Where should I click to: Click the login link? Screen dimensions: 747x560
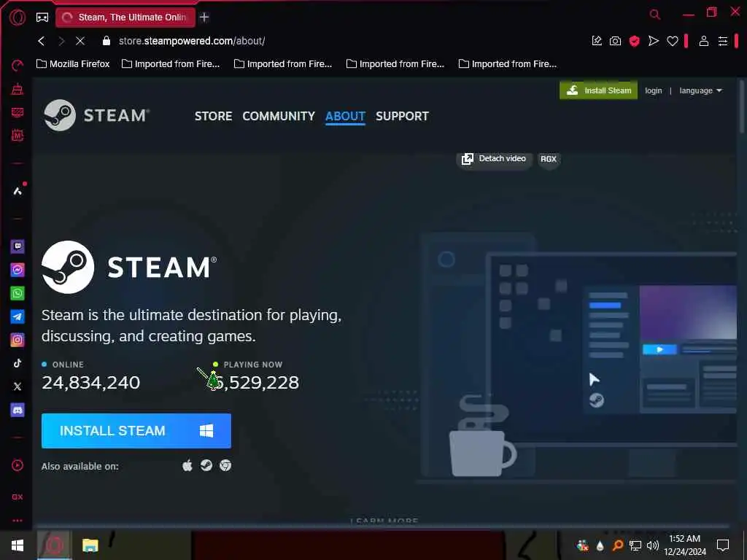653,90
